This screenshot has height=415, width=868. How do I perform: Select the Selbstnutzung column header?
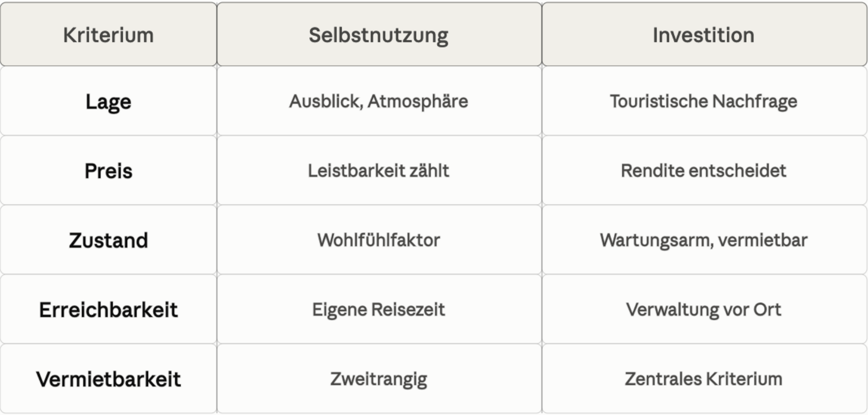click(379, 35)
